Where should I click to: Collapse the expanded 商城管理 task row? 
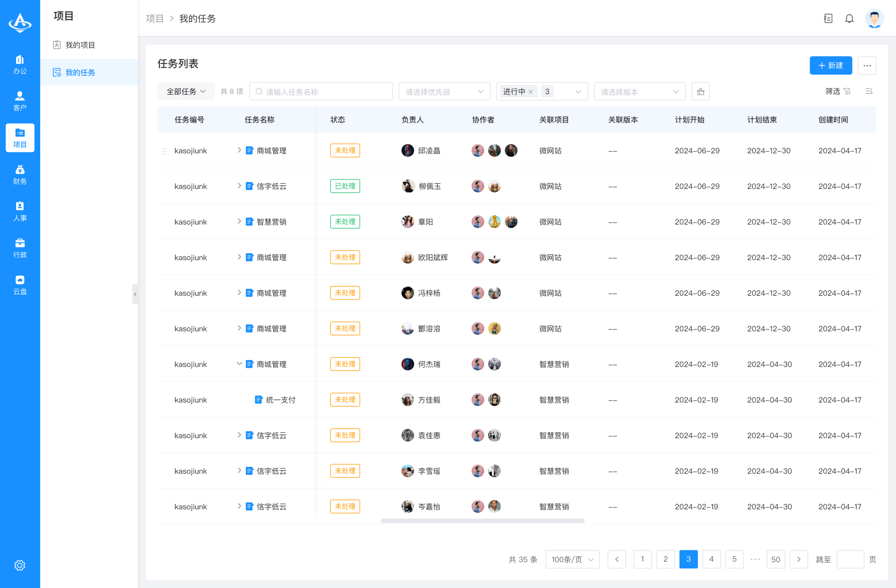tap(239, 364)
